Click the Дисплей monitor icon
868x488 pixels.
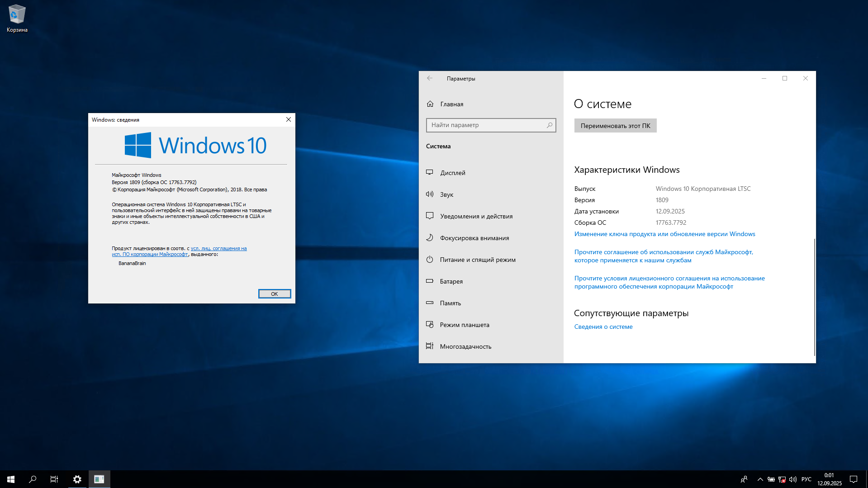pos(430,173)
